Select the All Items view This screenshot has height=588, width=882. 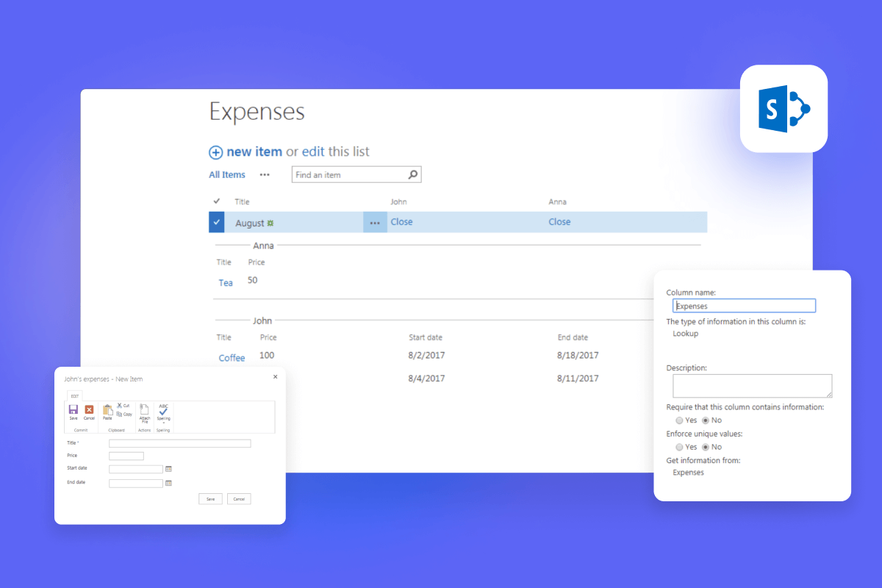click(x=226, y=174)
